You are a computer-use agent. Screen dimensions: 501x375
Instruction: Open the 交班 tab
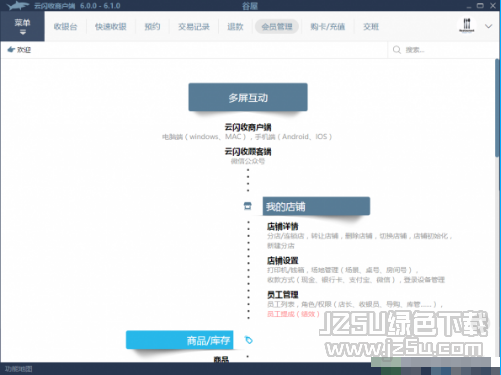point(371,27)
